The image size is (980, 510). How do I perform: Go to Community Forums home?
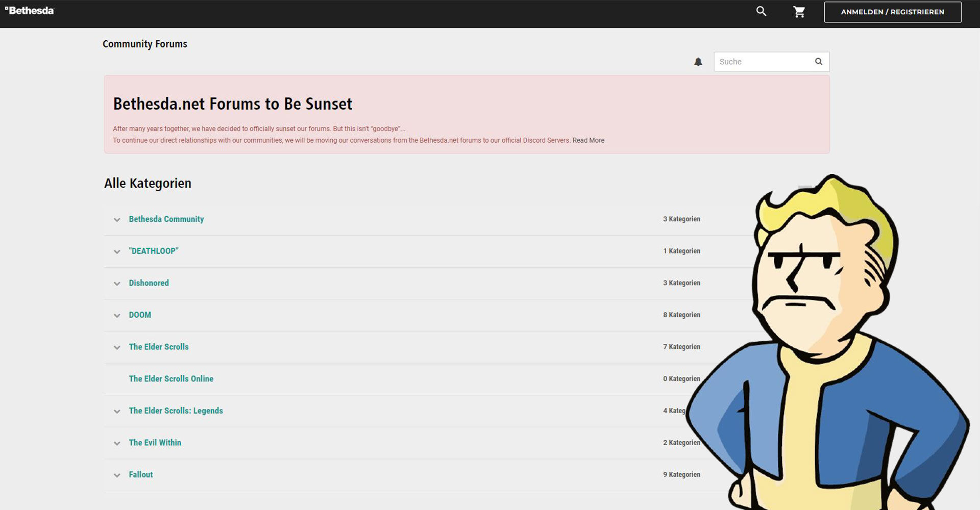[144, 44]
